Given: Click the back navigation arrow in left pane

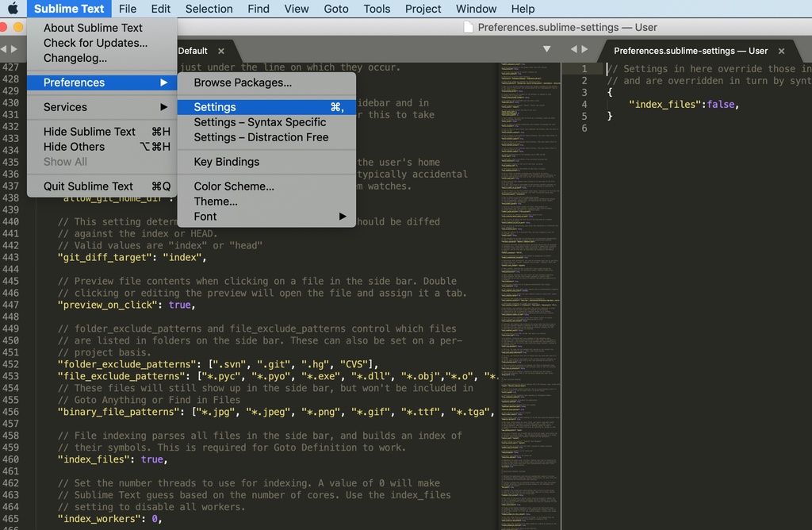Looking at the screenshot, I should pyautogui.click(x=6, y=49).
